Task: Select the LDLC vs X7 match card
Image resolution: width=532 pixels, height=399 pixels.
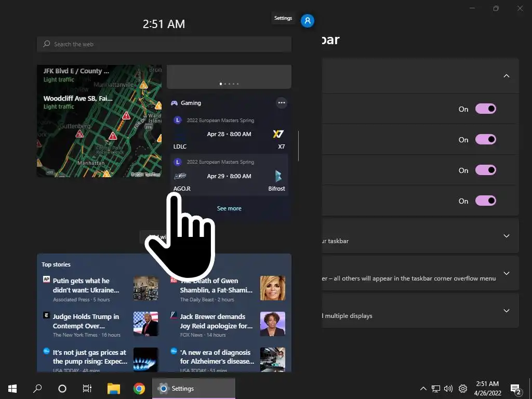Action: coord(229,134)
